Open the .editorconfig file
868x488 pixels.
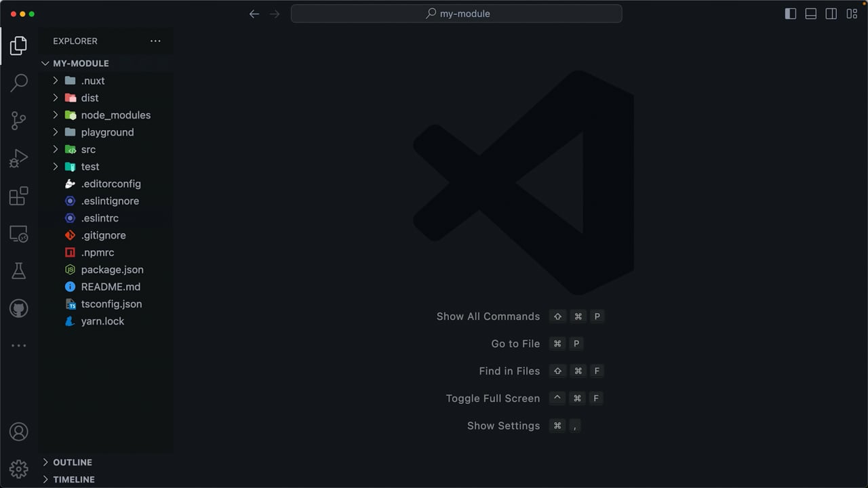tap(106, 184)
